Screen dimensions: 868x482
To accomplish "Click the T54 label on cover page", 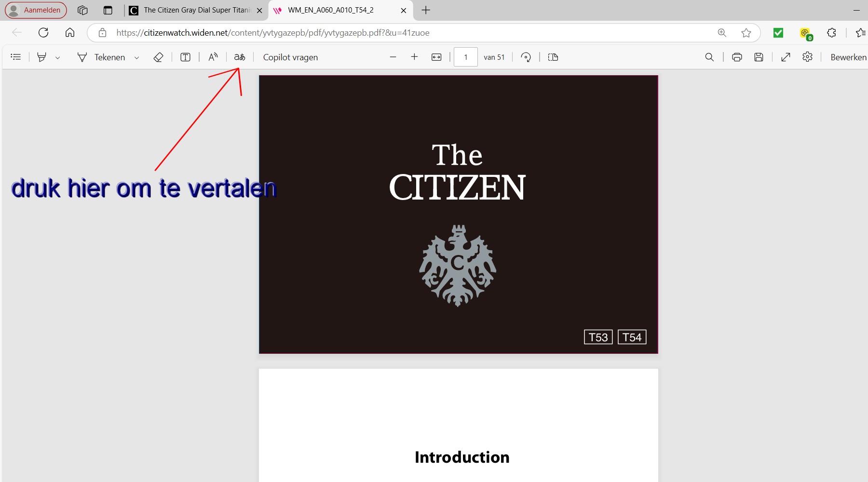I will click(x=632, y=337).
